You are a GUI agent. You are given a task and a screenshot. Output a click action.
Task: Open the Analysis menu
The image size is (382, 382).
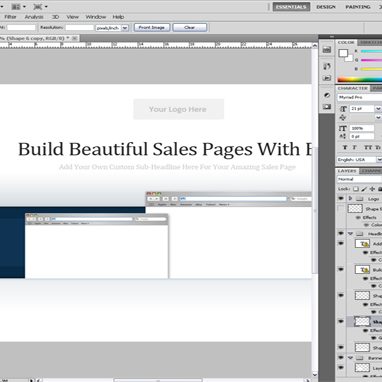coord(34,17)
